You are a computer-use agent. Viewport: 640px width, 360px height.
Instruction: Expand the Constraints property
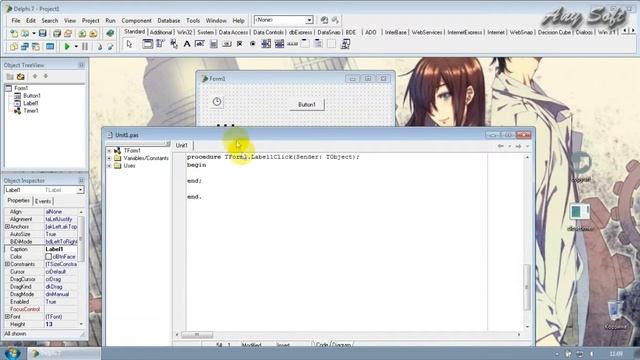point(7,264)
